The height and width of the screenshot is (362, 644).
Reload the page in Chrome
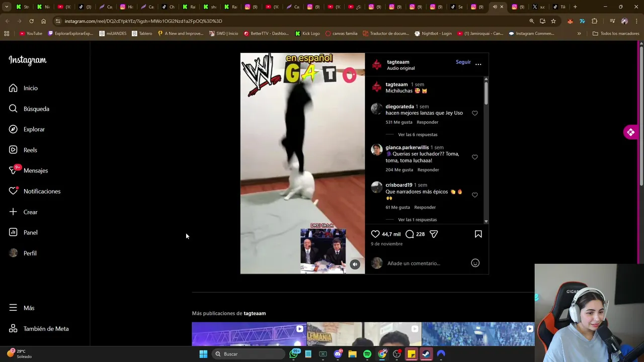click(31, 21)
